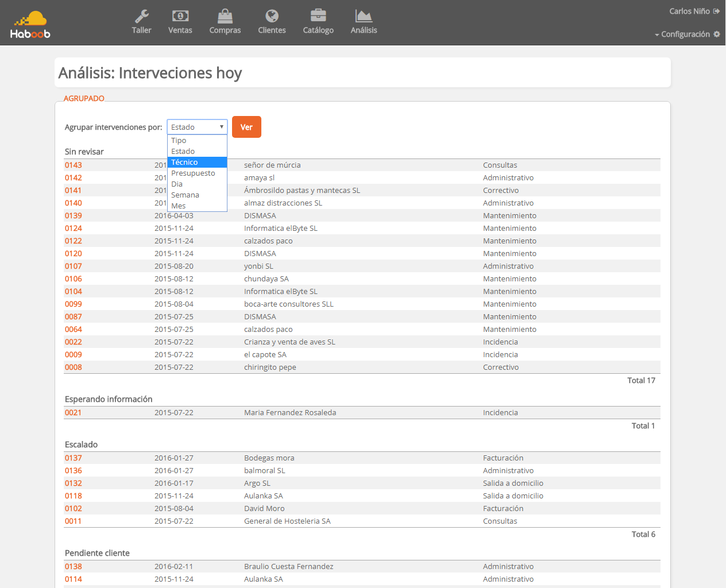
Task: Click the Configuración gear icon
Action: click(x=717, y=34)
